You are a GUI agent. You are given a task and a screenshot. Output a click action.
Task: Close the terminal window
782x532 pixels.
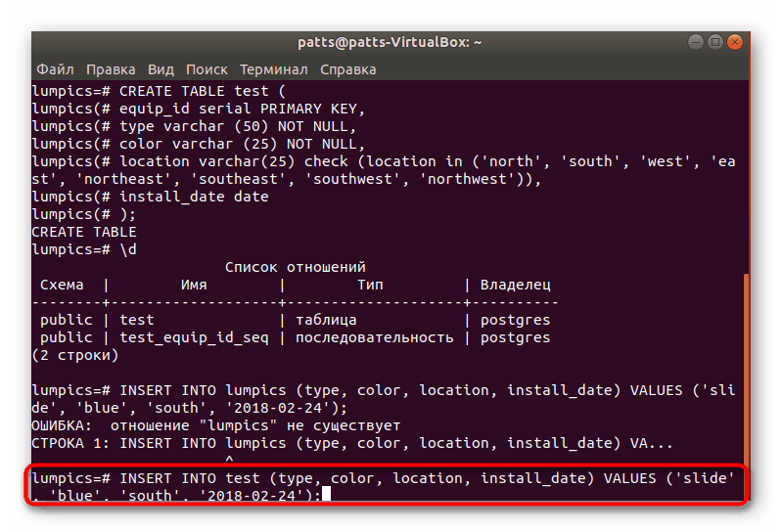click(735, 42)
